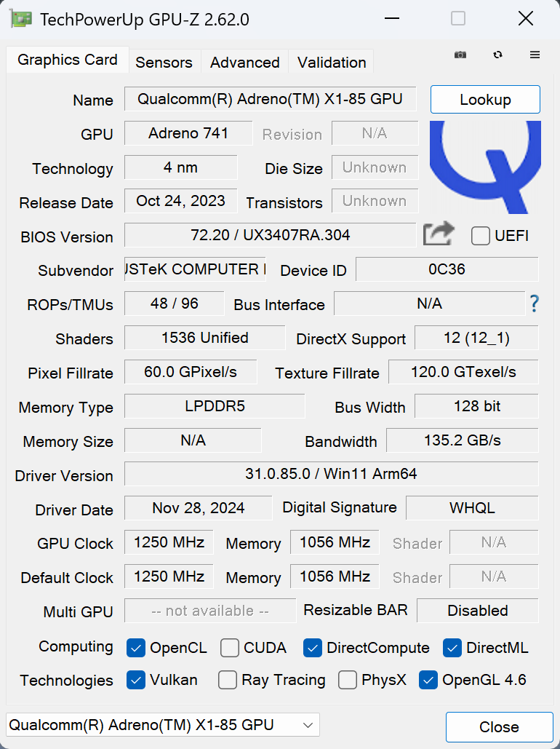This screenshot has width=560, height=749.
Task: Toggle the UEFI checkbox
Action: [480, 236]
